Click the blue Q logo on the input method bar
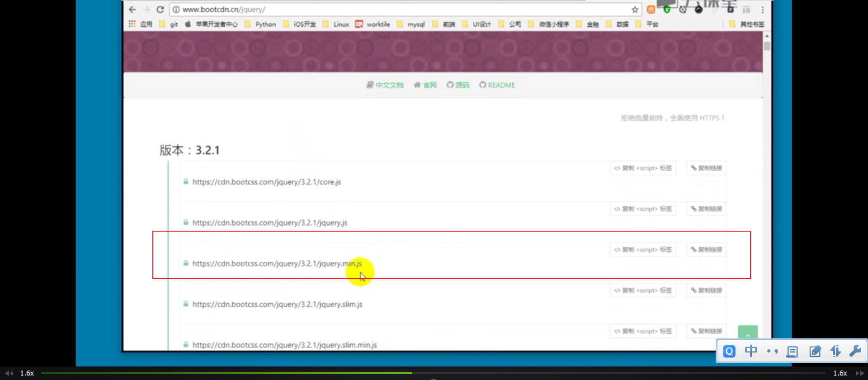This screenshot has height=380, width=868. [x=729, y=351]
